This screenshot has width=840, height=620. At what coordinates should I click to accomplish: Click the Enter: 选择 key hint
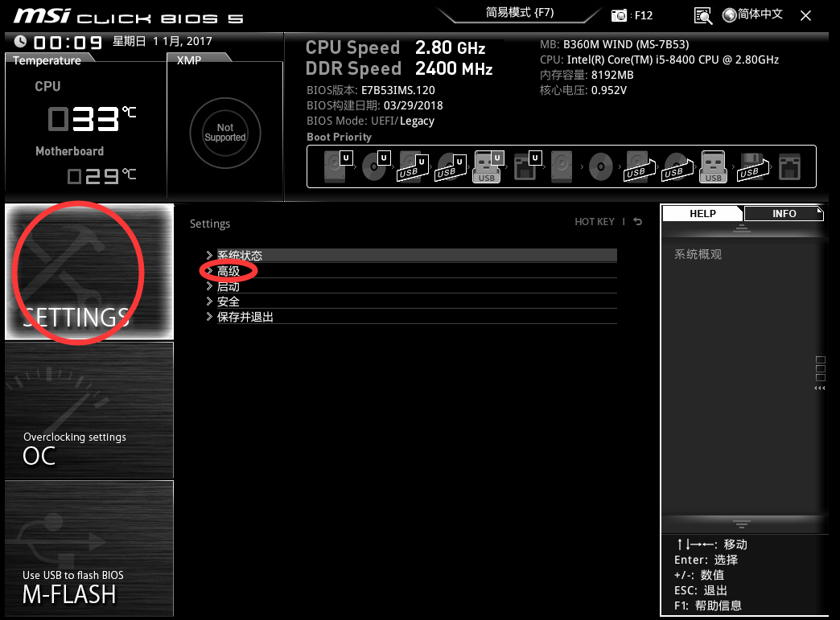tap(706, 560)
